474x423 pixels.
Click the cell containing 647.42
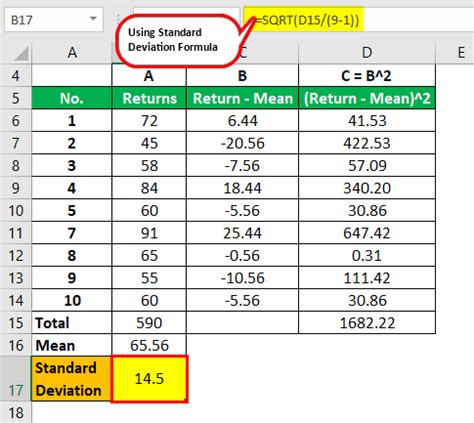pos(367,233)
